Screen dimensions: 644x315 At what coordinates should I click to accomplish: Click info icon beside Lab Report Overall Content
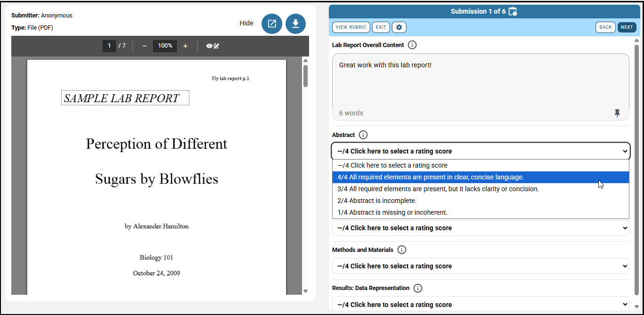coord(412,45)
